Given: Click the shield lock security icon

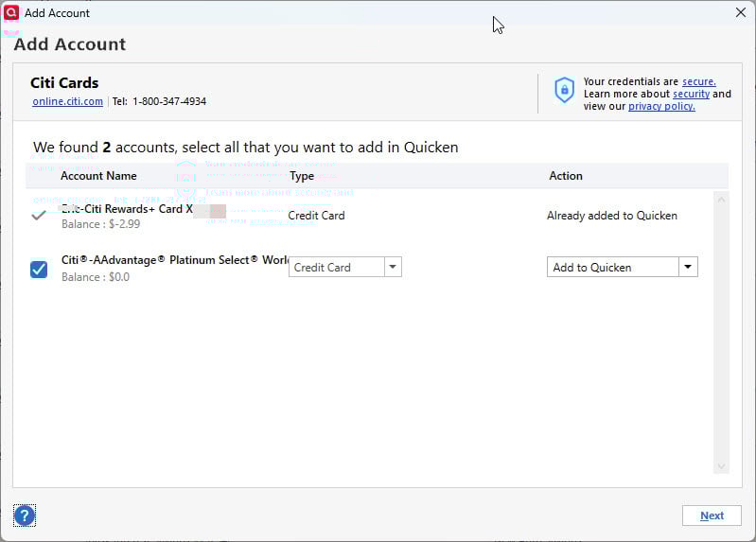Looking at the screenshot, I should [564, 91].
